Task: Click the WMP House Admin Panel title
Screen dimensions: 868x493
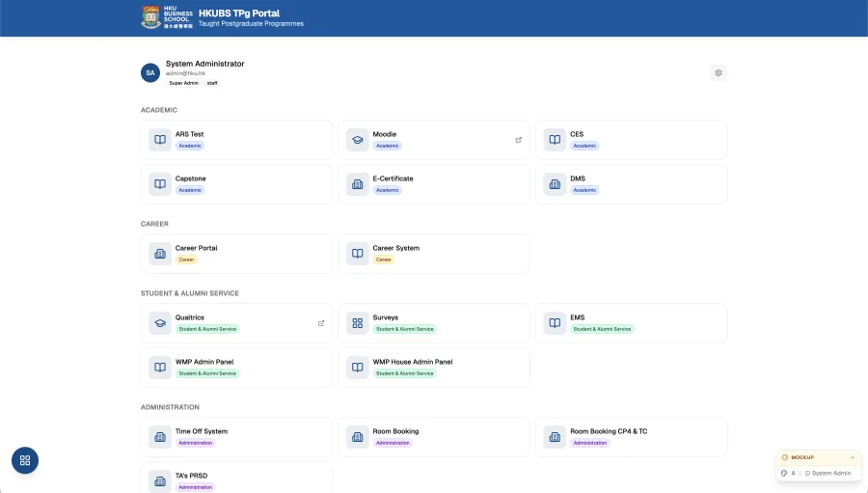Action: (413, 362)
